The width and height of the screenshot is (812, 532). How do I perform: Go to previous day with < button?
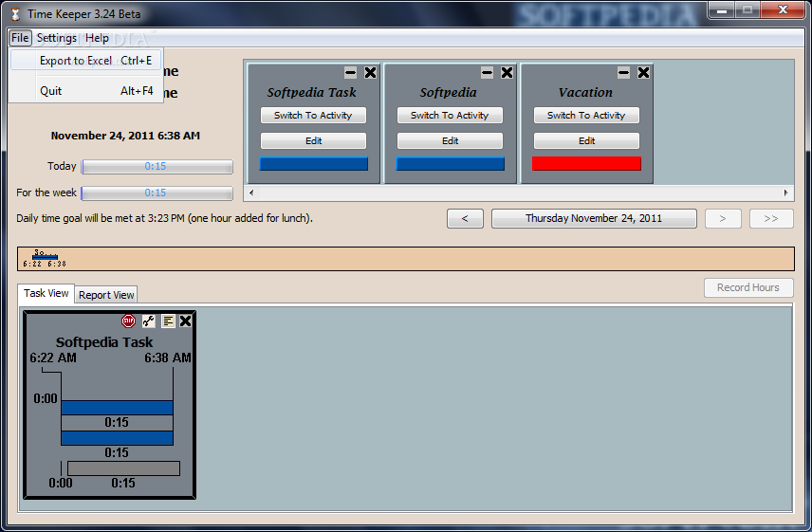(x=465, y=218)
